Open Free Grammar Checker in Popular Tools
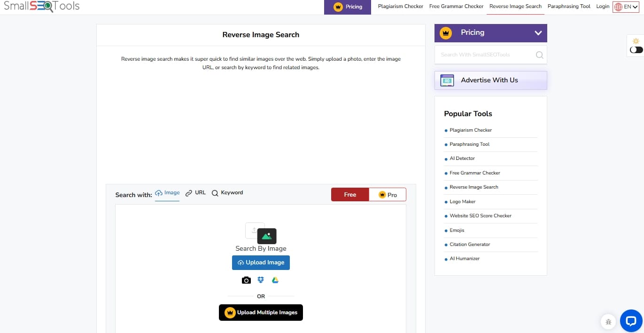 click(x=475, y=173)
